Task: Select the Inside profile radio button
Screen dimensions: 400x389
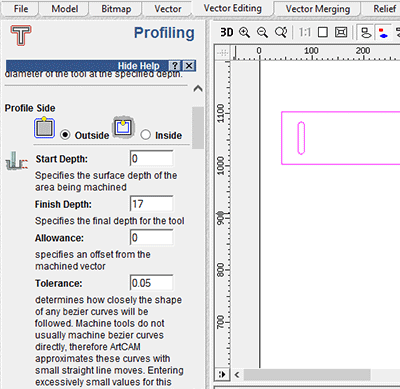Action: pyautogui.click(x=145, y=135)
